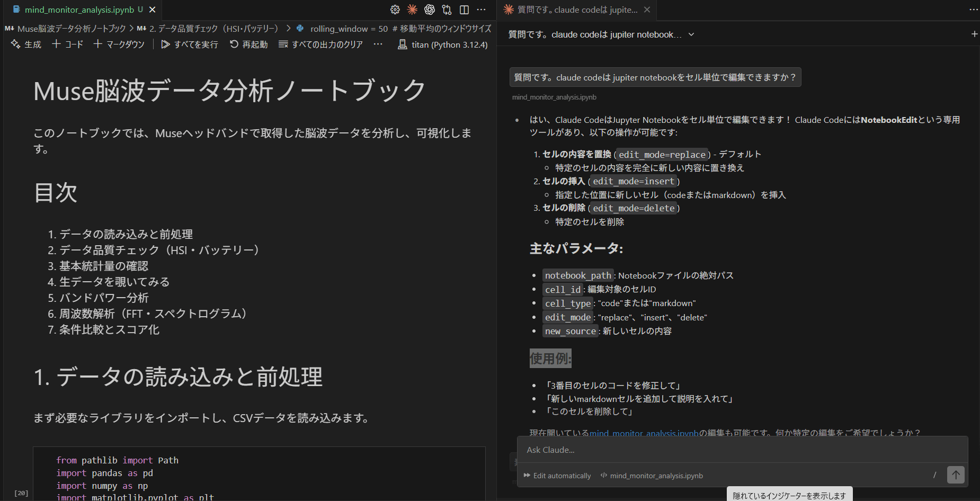The image size is (980, 501).
Task: Restart kernel using 再起動 button
Action: [x=249, y=44]
